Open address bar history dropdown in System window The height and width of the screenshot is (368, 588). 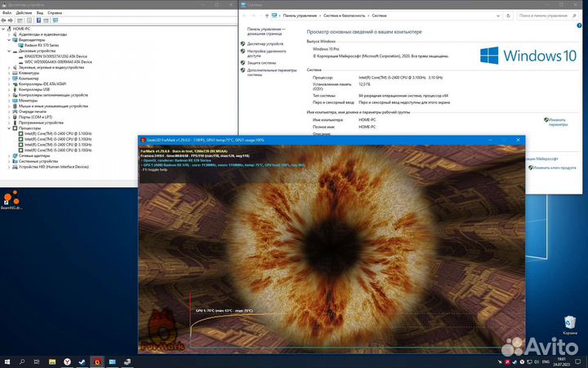(x=498, y=16)
